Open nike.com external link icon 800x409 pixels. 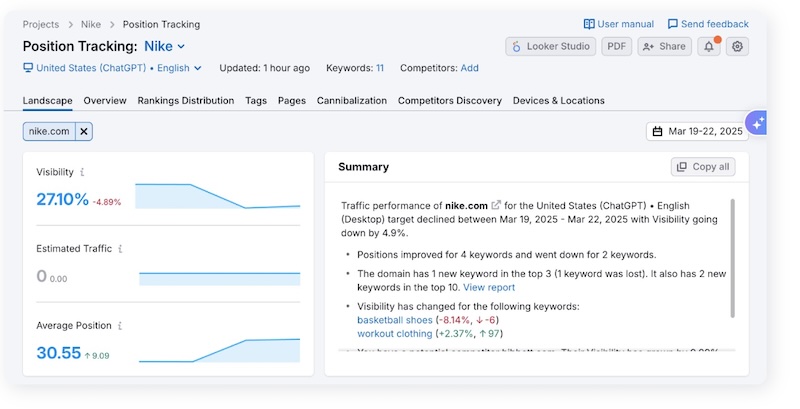pyautogui.click(x=496, y=205)
